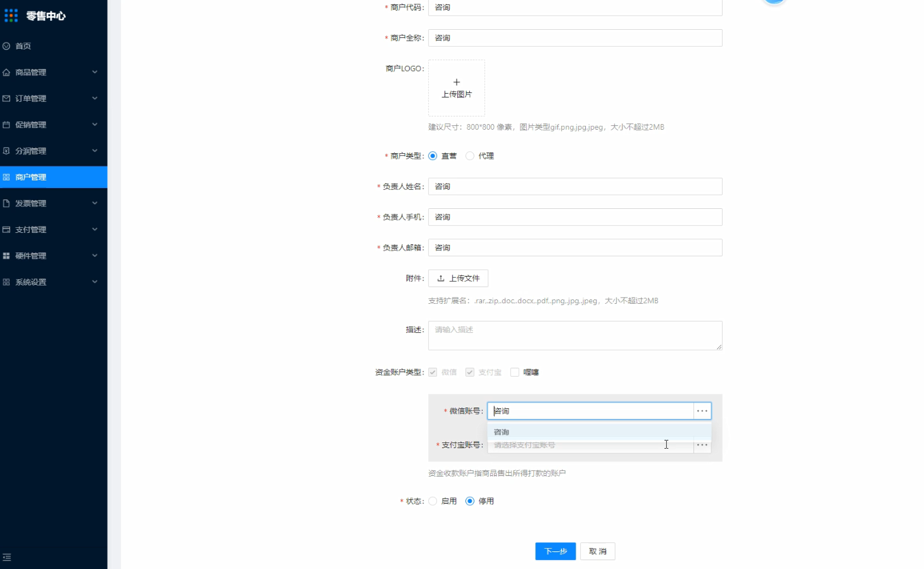This screenshot has width=924, height=569.
Task: Click the 负责人姓名 input field
Action: click(575, 187)
